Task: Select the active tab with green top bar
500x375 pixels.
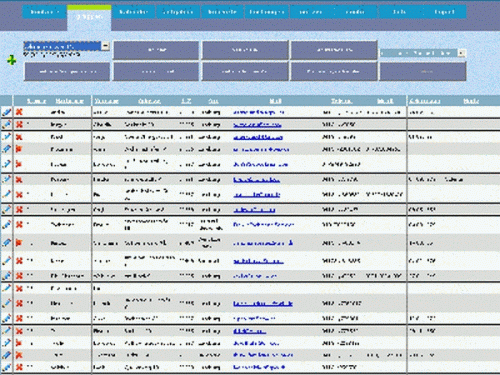Action: coord(89,17)
